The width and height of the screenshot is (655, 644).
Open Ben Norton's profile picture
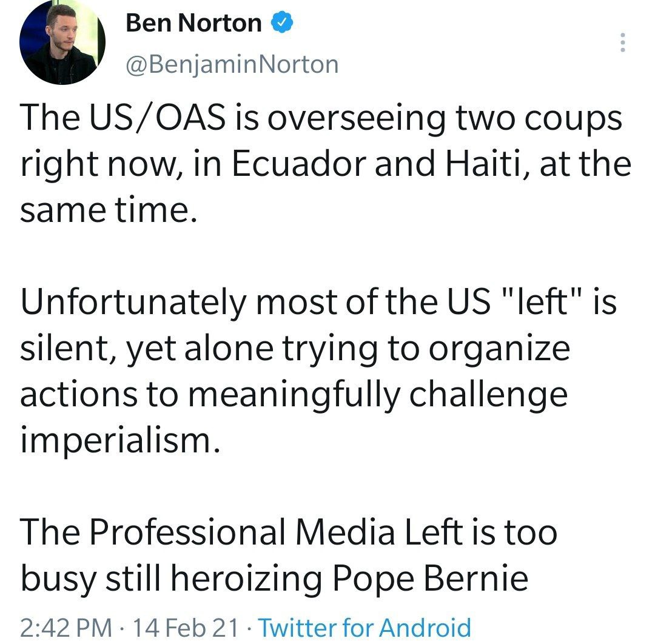62,44
